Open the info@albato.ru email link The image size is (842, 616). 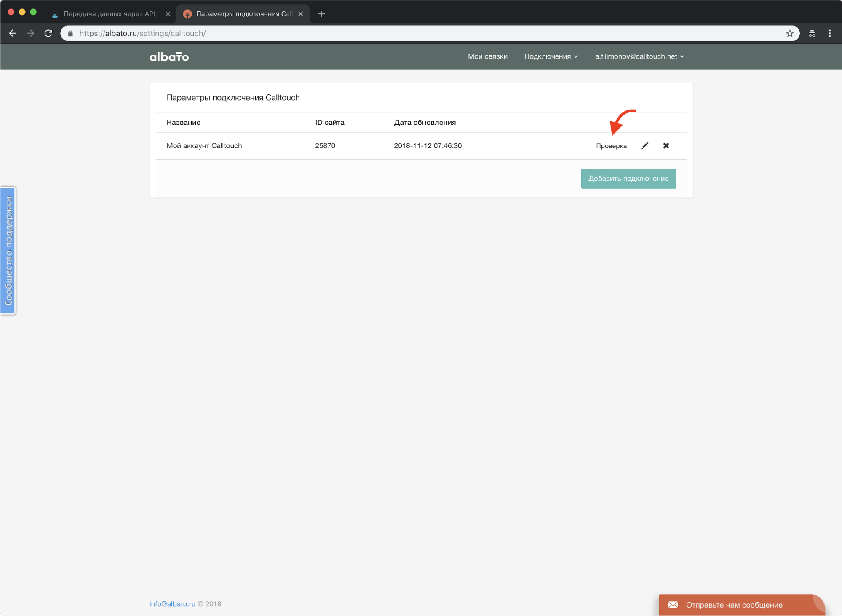tap(172, 604)
